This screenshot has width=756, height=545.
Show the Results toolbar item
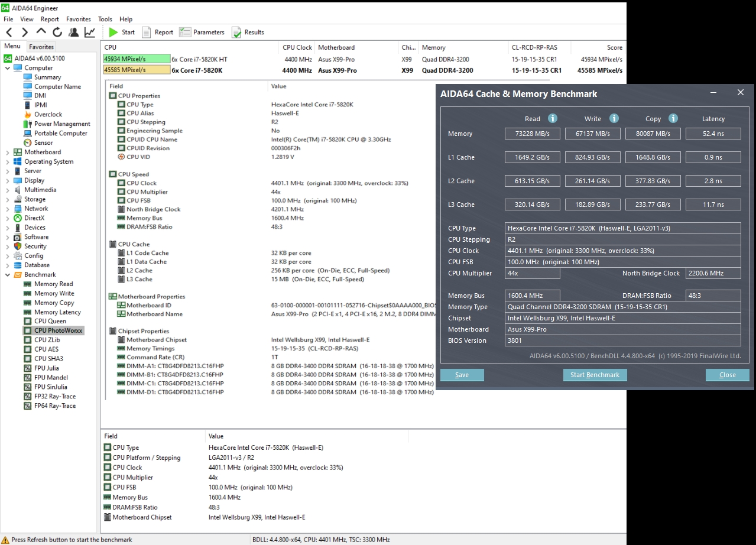coord(248,32)
